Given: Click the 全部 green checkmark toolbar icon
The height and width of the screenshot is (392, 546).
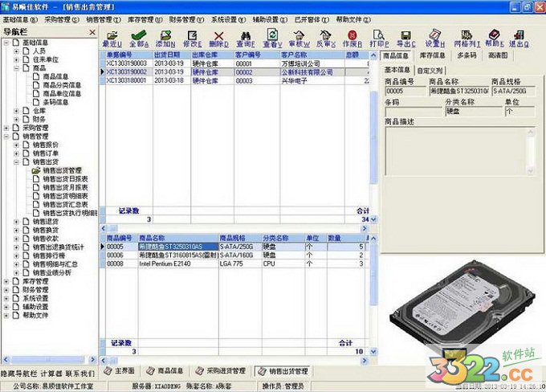Looking at the screenshot, I should click(x=139, y=39).
